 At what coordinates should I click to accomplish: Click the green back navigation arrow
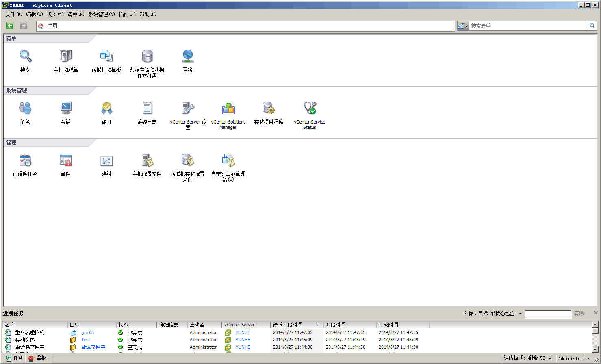(x=10, y=26)
